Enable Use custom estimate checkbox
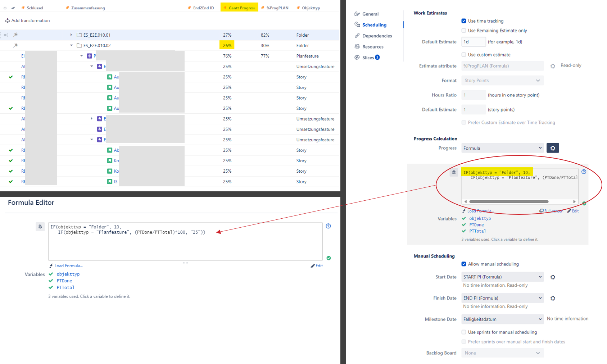The width and height of the screenshot is (607, 364). 464,55
